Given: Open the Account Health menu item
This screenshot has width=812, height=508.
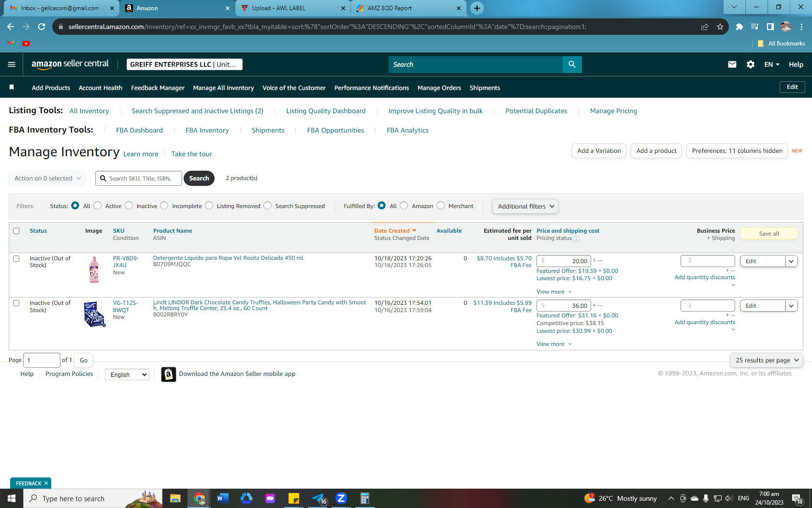Looking at the screenshot, I should tap(101, 88).
